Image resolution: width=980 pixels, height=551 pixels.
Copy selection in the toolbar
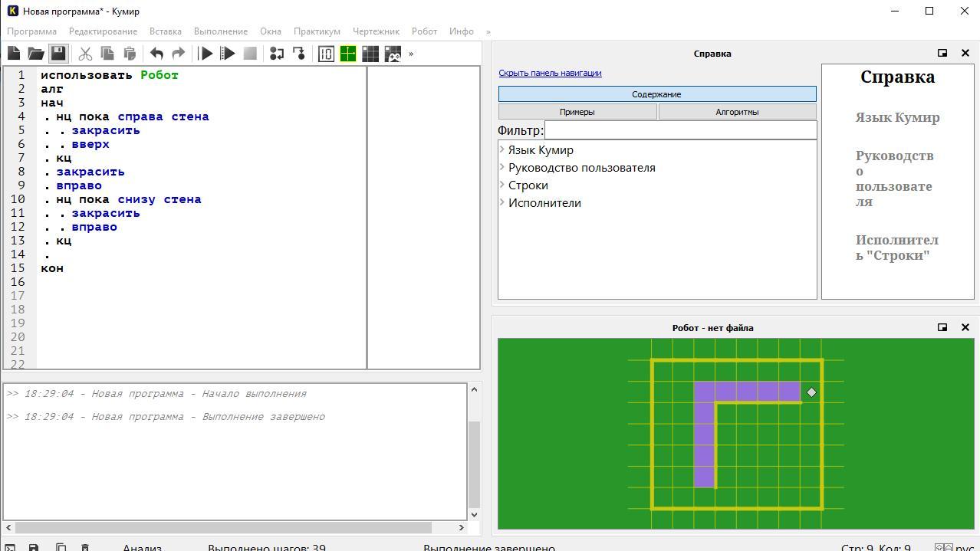click(x=107, y=54)
